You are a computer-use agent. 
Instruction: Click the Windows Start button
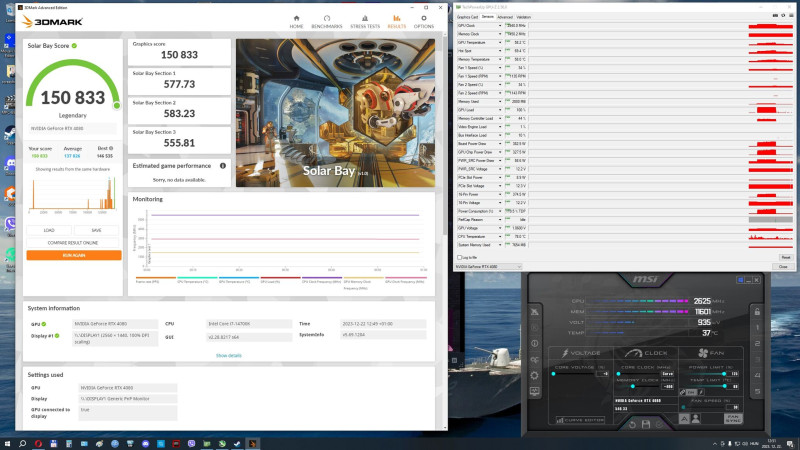point(7,444)
